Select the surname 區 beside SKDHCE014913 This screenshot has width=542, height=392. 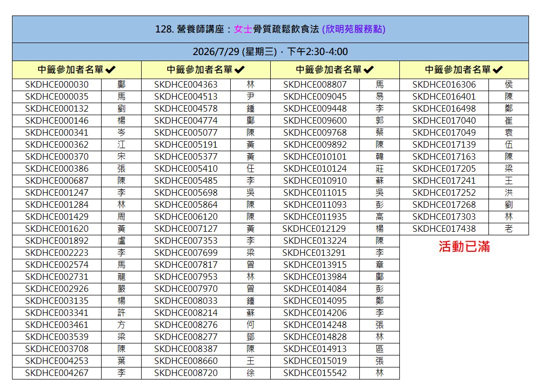380,349
